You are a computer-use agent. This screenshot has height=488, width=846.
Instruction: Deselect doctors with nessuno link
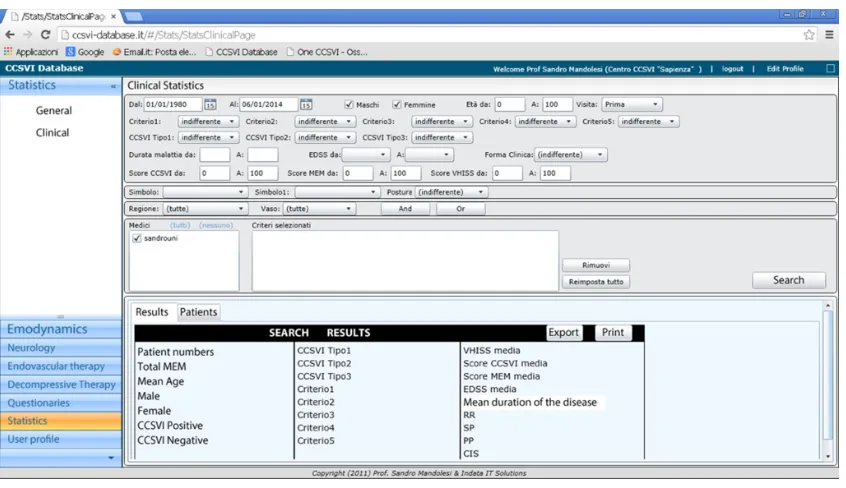[x=216, y=226]
